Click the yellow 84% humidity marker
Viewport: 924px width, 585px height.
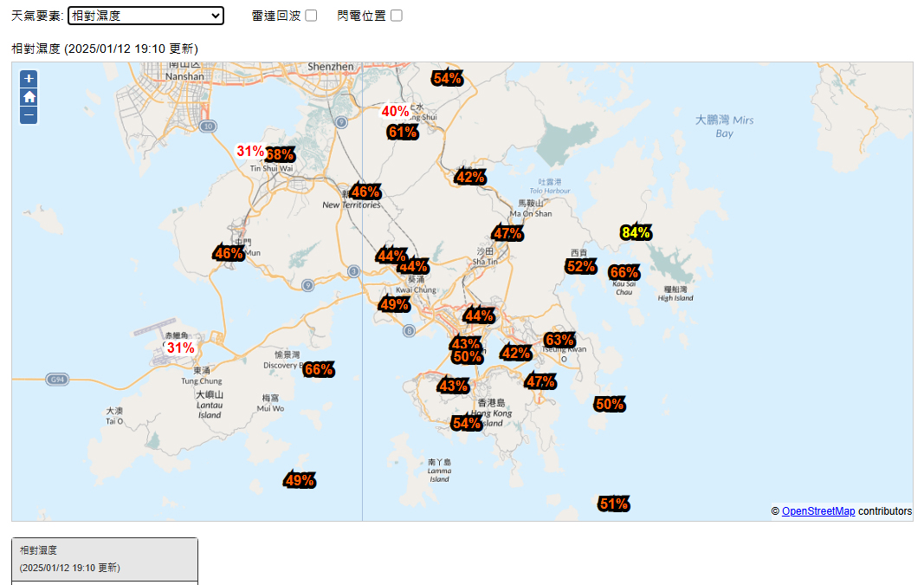(636, 232)
